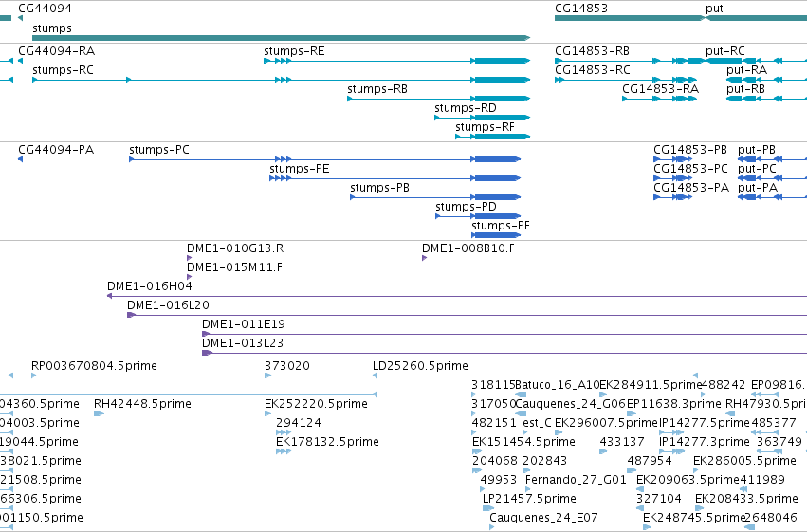The height and width of the screenshot is (532, 807).
Task: Click the LD25260.5prime EST label
Action: tap(420, 366)
